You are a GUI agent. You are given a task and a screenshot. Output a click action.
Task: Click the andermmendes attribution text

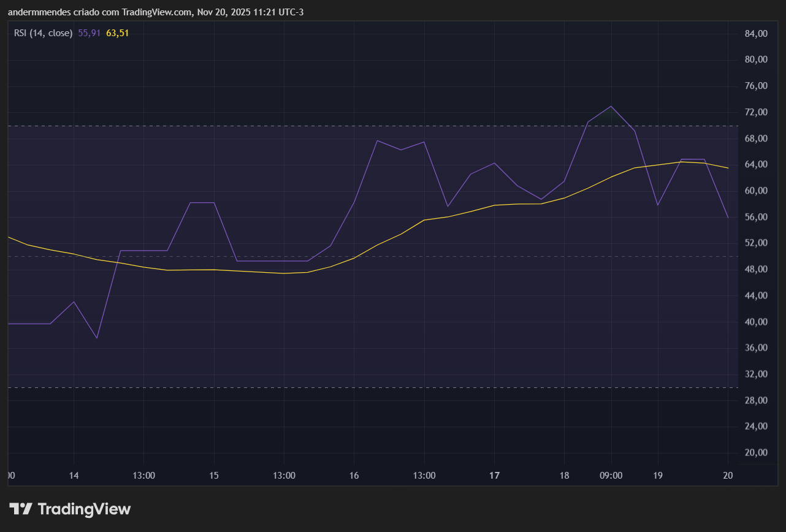40,12
